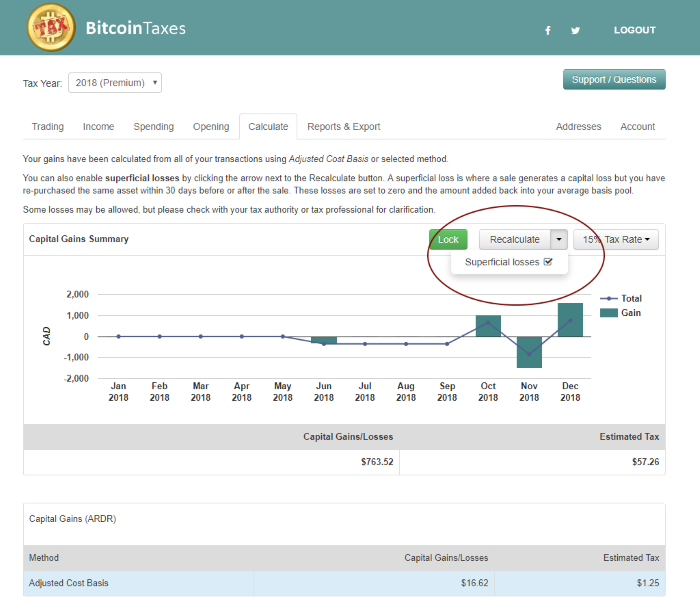
Task: Select the Adjusted Cost Basis row
Action: [344, 583]
